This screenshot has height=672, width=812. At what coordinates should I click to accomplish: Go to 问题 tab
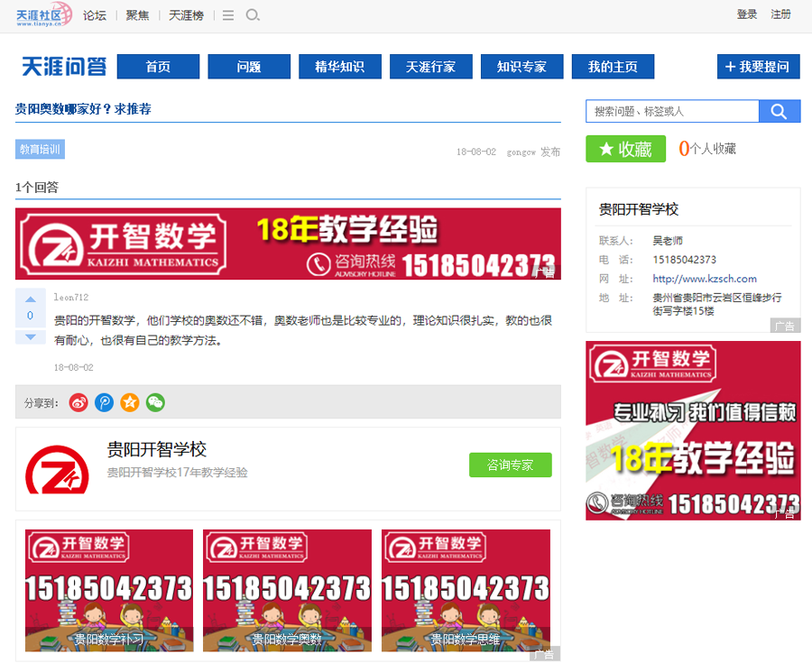pos(249,67)
